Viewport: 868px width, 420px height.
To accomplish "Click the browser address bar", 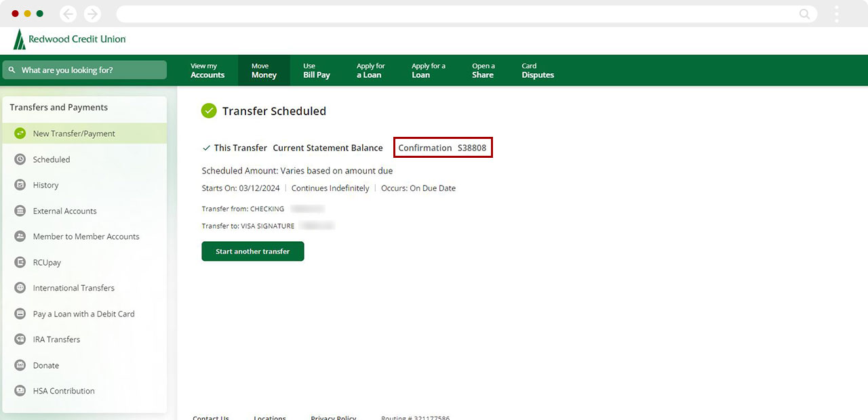I will coord(467,14).
